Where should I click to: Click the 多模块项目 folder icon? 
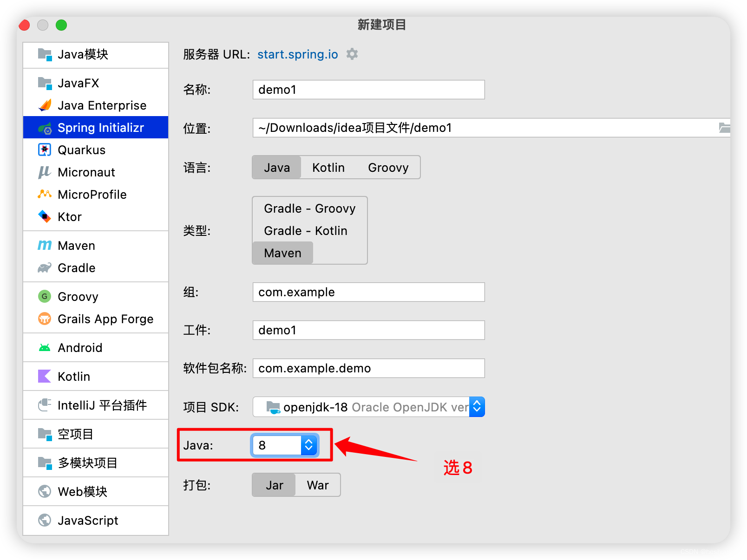(x=45, y=463)
